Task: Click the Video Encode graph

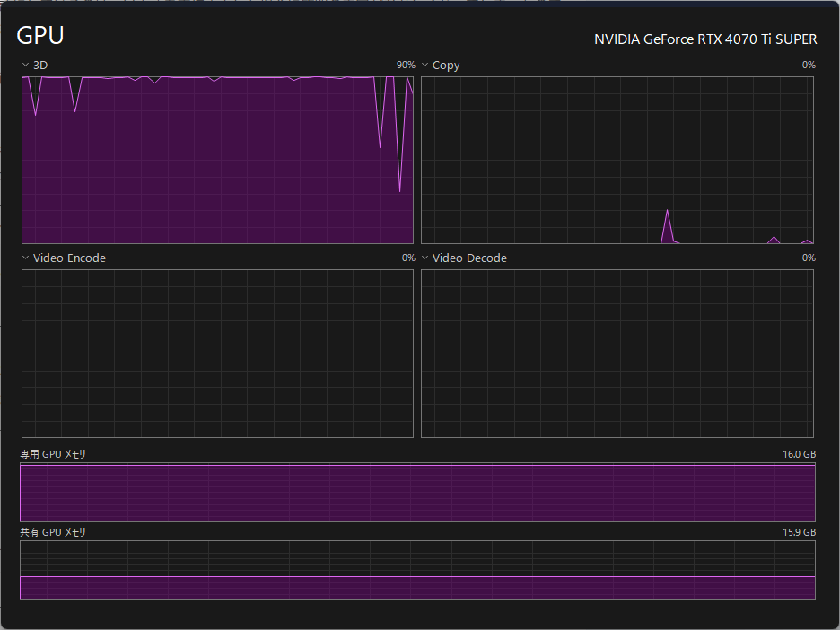Action: [217, 354]
